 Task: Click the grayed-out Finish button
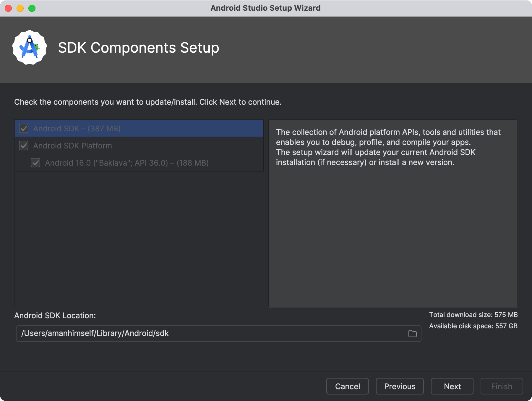click(502, 386)
